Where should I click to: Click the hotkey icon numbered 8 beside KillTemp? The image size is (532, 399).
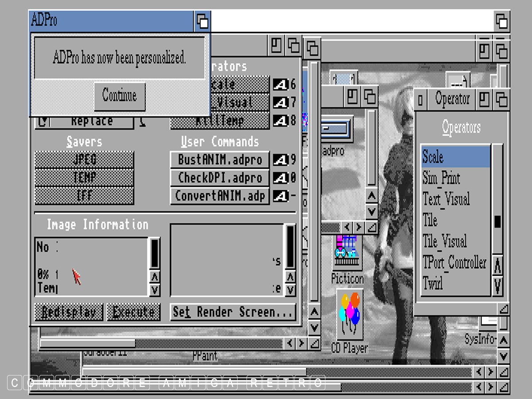pyautogui.click(x=280, y=121)
